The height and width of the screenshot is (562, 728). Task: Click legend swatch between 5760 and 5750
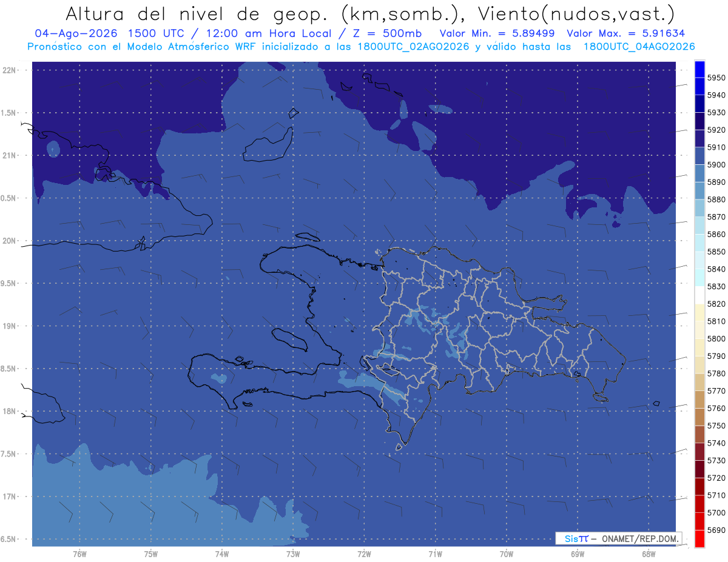tap(699, 416)
